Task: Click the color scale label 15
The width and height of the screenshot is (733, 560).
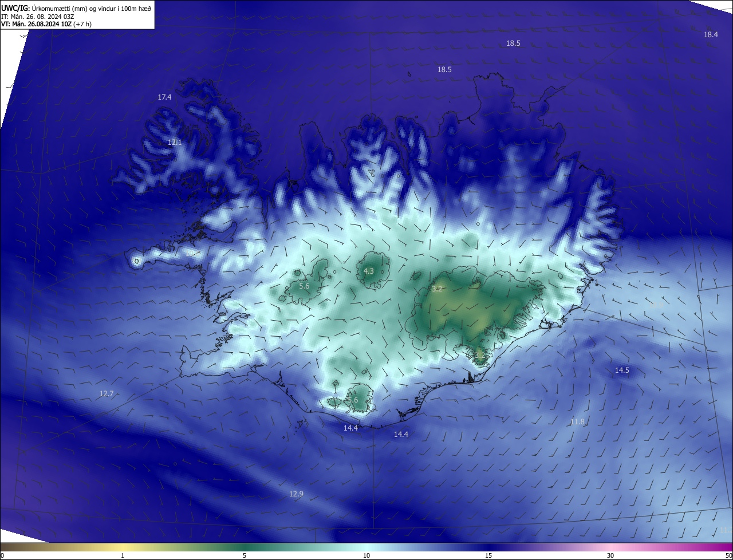Action: [488, 555]
